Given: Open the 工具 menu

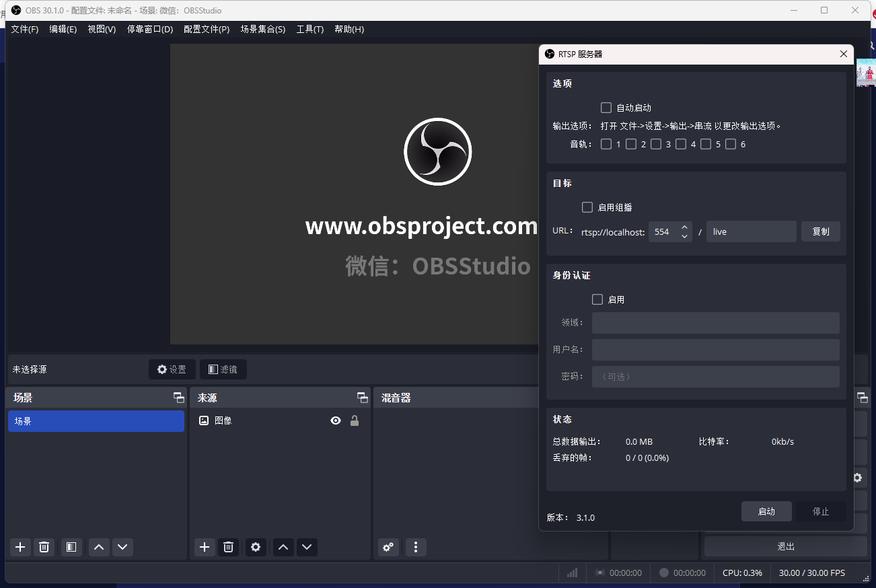Looking at the screenshot, I should pos(309,29).
